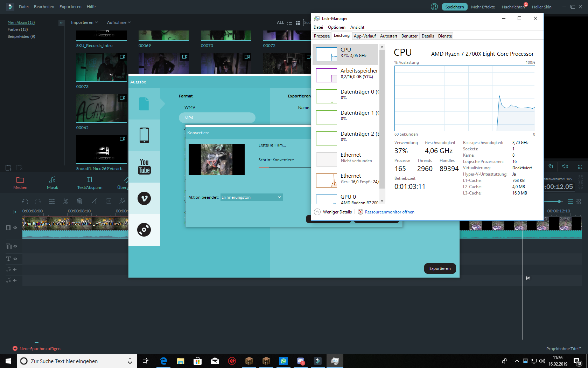This screenshot has height=368, width=588.
Task: Switch timeline to storyboard grid view
Action: click(x=578, y=202)
